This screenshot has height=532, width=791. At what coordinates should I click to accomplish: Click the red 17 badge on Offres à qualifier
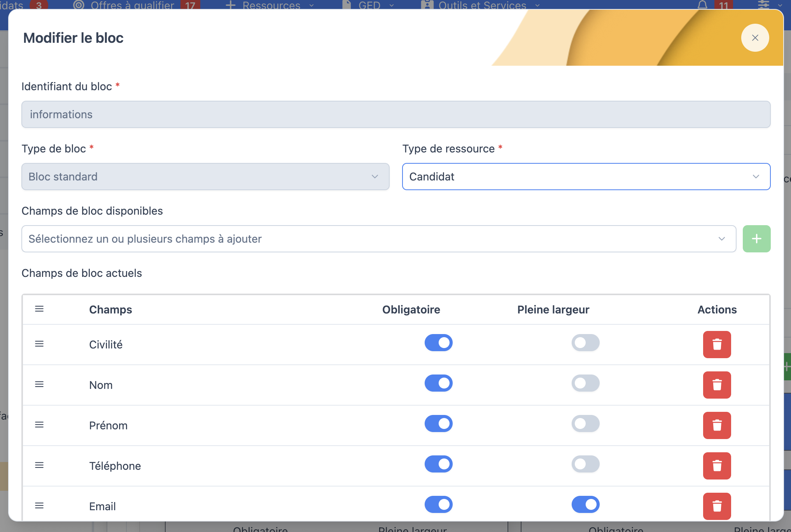190,5
